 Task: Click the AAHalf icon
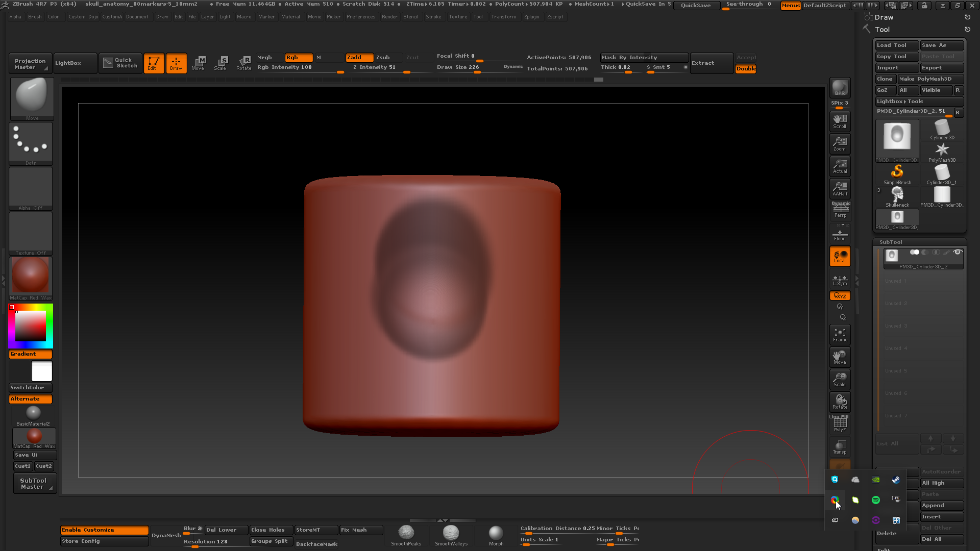click(840, 189)
